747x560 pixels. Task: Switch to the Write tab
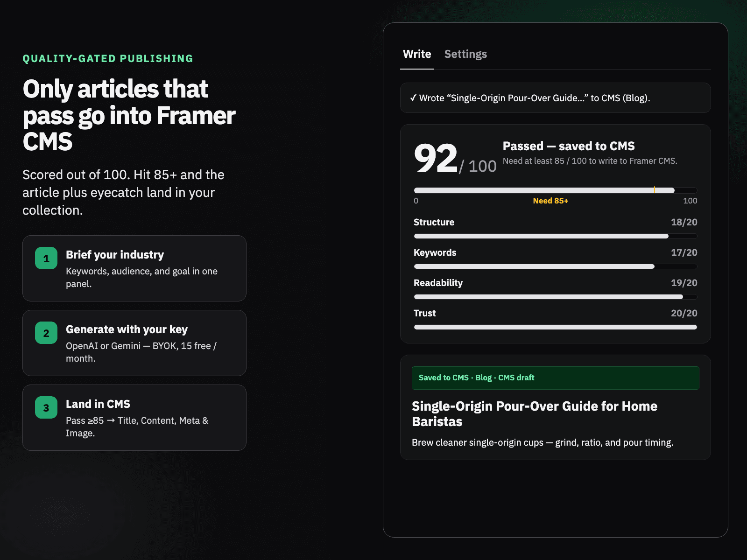(417, 54)
